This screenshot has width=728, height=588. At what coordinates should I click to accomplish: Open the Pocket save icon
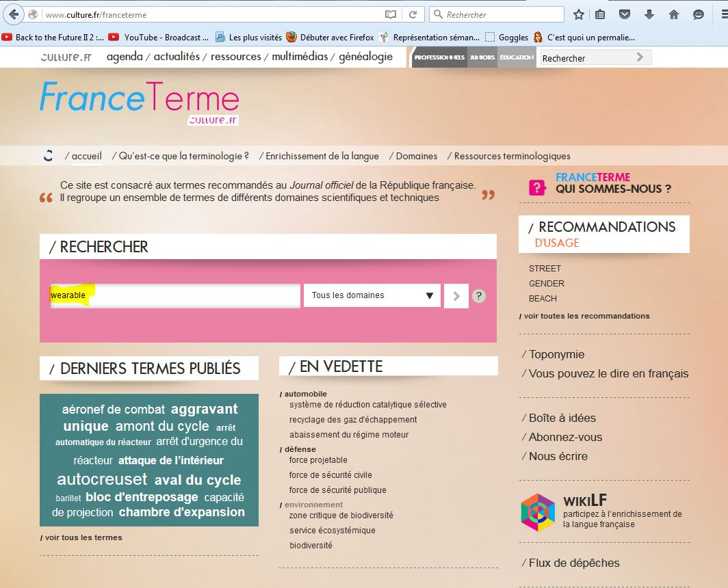click(624, 14)
